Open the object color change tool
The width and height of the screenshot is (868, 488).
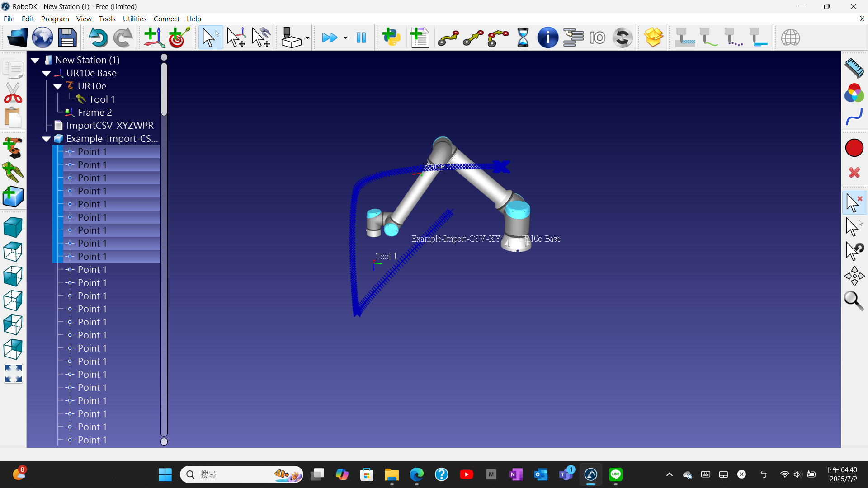[x=854, y=93]
